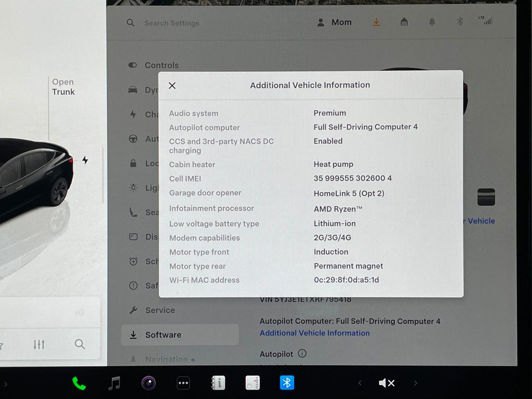The height and width of the screenshot is (399, 532).
Task: Open the dashcam camera viewer icon
Action: 149,382
